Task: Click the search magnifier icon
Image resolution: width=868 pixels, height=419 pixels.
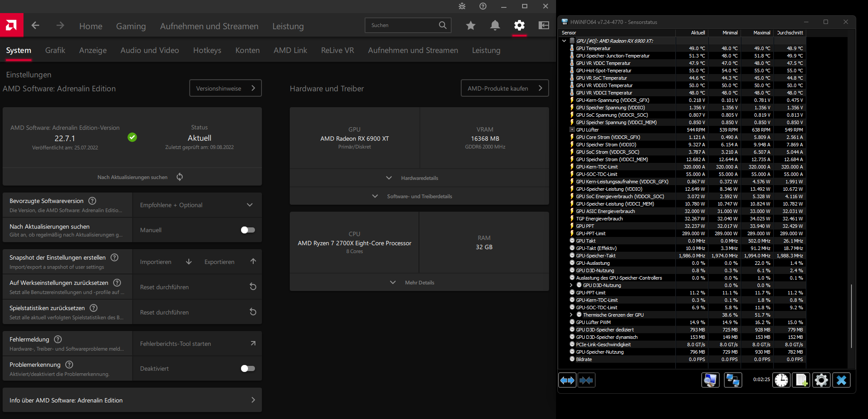Action: pyautogui.click(x=442, y=25)
